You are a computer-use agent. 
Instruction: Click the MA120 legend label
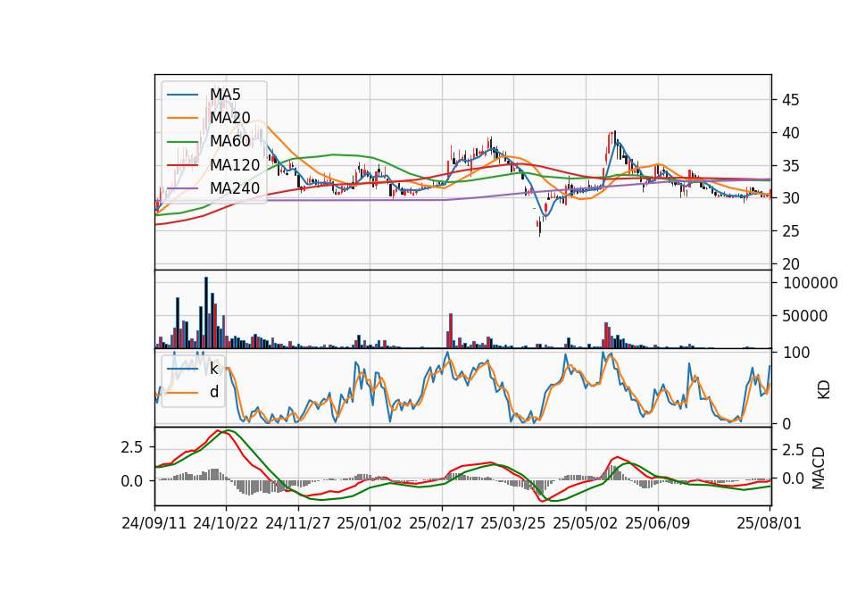[235, 164]
